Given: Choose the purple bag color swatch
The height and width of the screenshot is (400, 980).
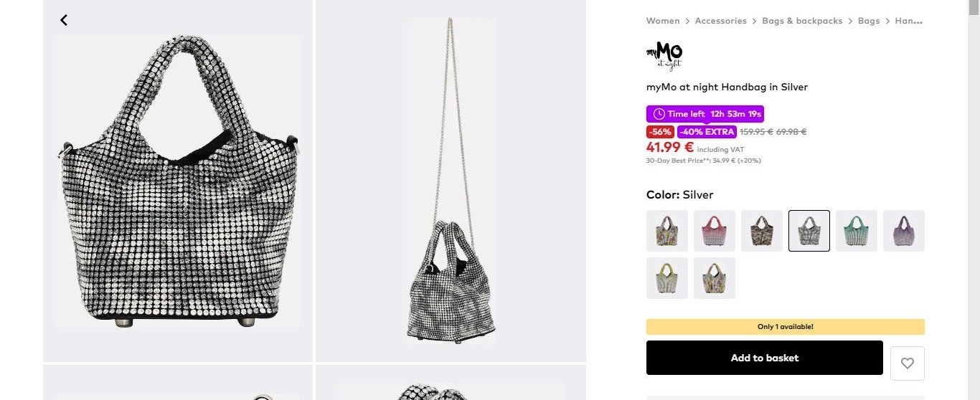Looking at the screenshot, I should [904, 231].
